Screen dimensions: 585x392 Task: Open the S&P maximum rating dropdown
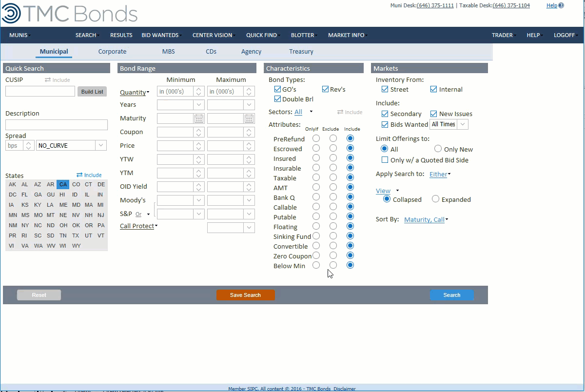point(249,214)
